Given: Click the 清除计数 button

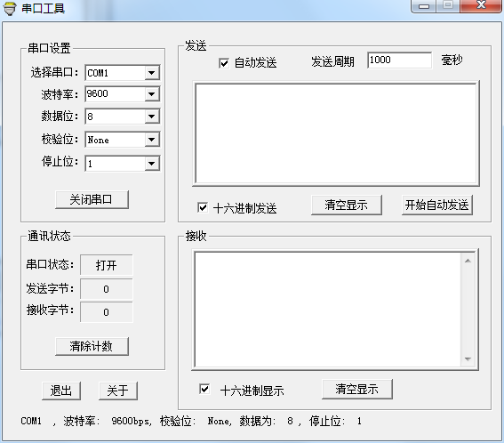Looking at the screenshot, I should pyautogui.click(x=92, y=346).
